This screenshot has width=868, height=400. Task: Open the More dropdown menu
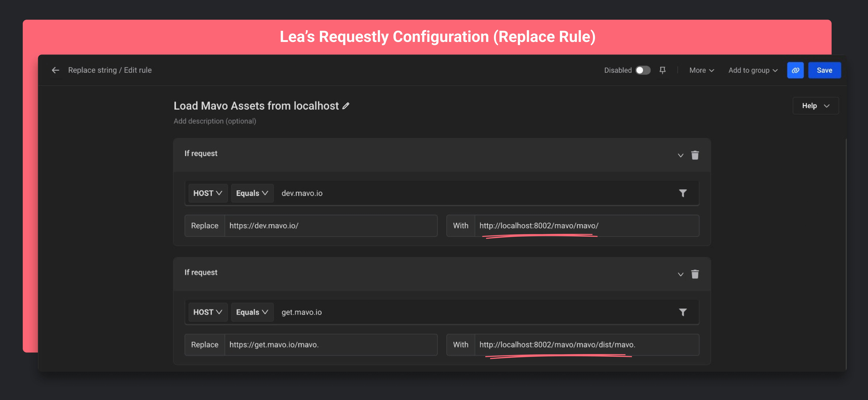(702, 70)
